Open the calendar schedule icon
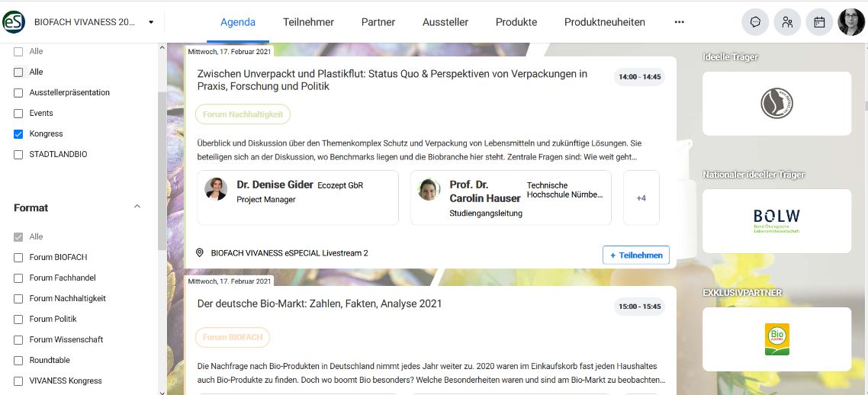This screenshot has height=395, width=868. (819, 22)
